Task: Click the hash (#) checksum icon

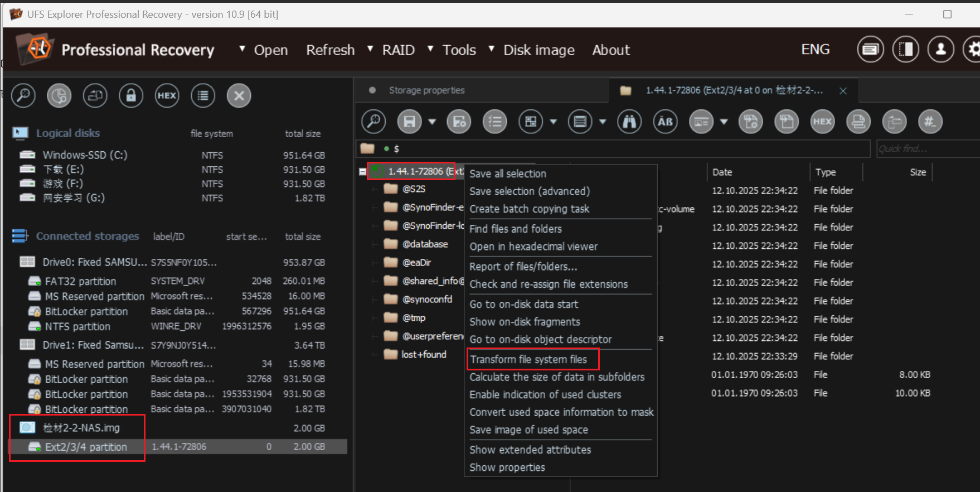Action: pos(930,122)
